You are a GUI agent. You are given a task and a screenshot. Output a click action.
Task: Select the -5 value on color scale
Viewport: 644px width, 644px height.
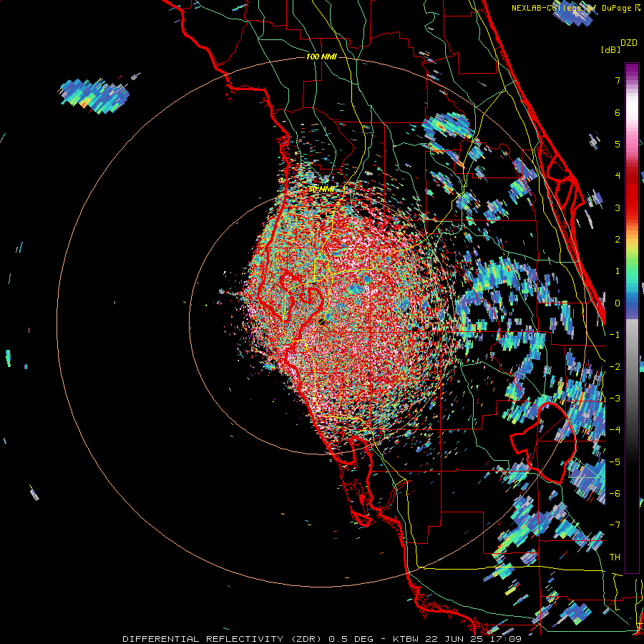tap(615, 462)
